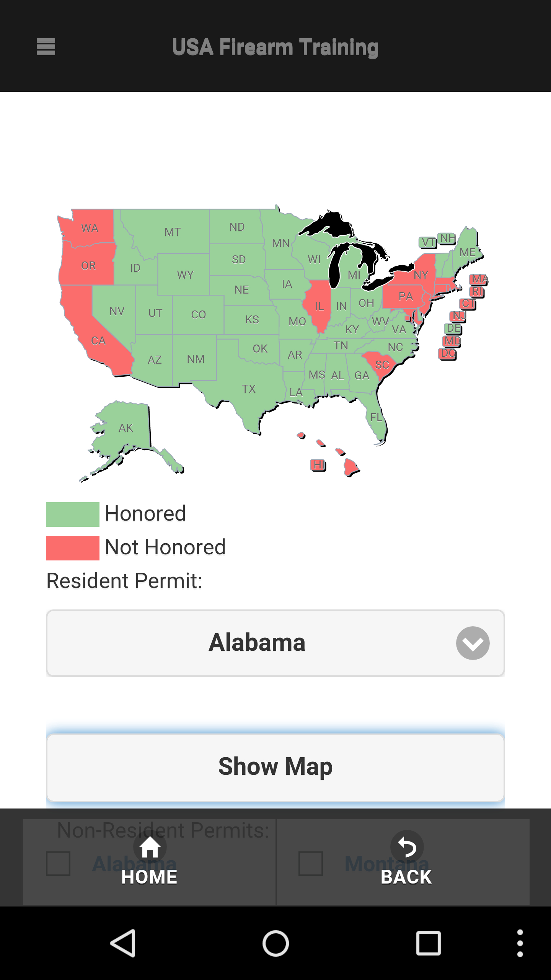Select California on the map
This screenshot has height=980, width=551.
98,341
